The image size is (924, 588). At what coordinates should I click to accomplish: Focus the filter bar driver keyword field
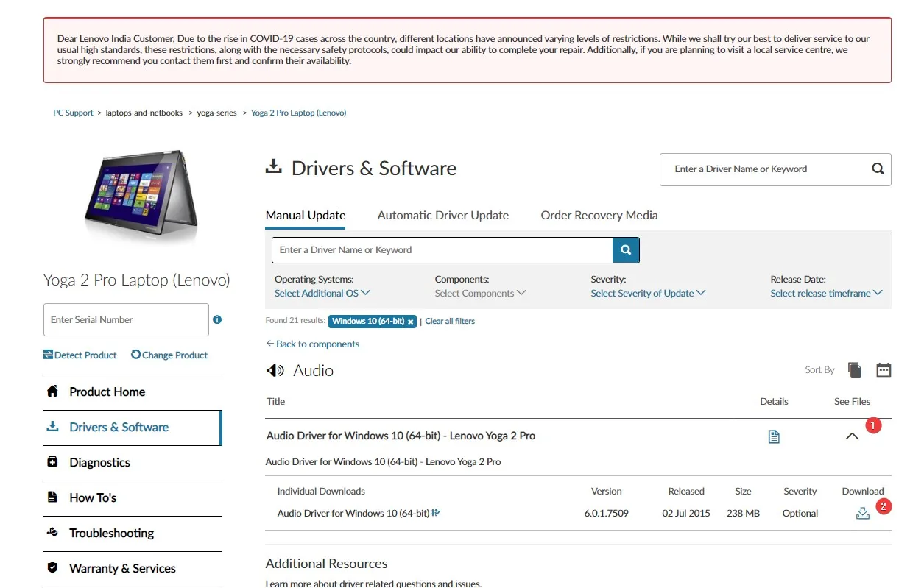point(442,250)
